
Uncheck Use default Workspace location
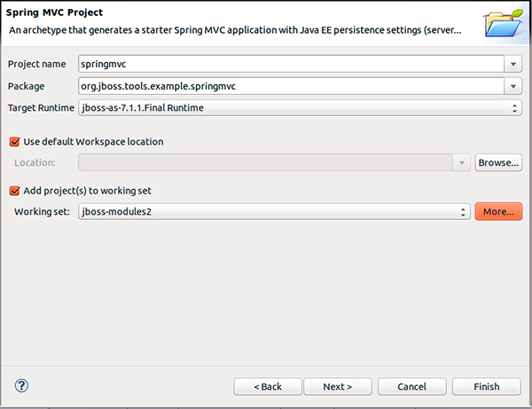(x=14, y=142)
